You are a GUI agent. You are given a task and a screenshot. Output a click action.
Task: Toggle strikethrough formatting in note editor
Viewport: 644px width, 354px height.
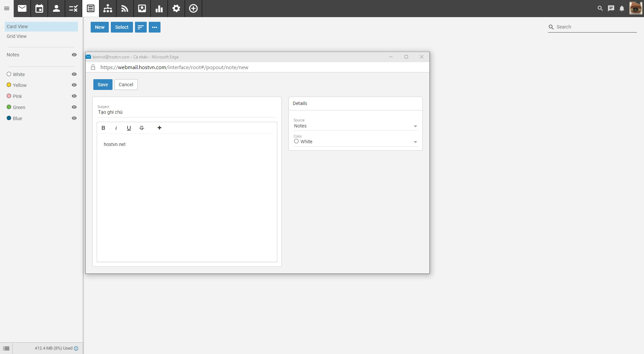[x=142, y=128]
